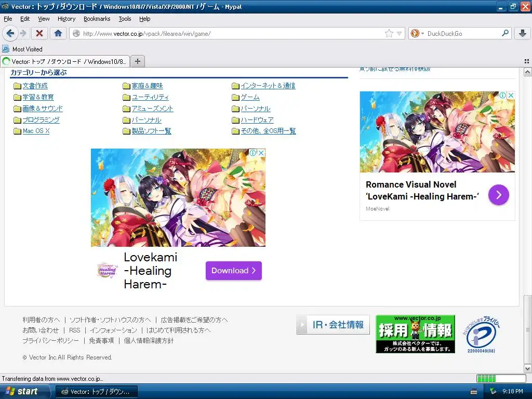532x399 pixels.
Task: Stop loading with the red X button
Action: point(39,33)
